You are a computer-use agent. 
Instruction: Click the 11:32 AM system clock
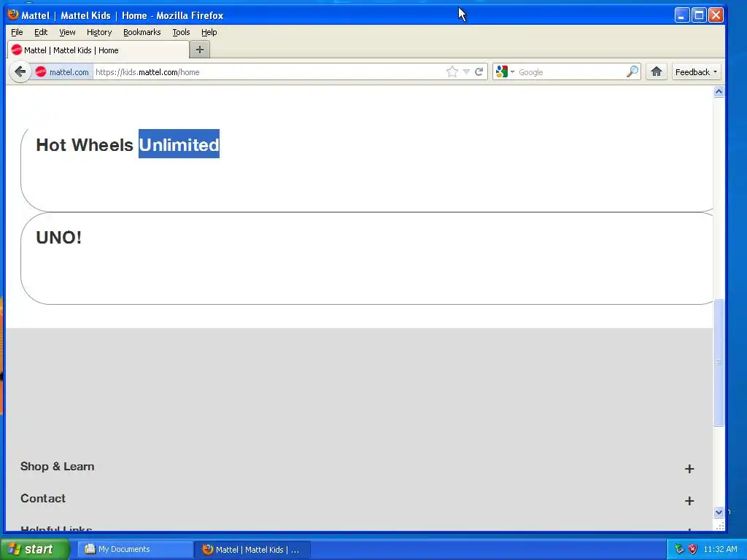coord(720,549)
